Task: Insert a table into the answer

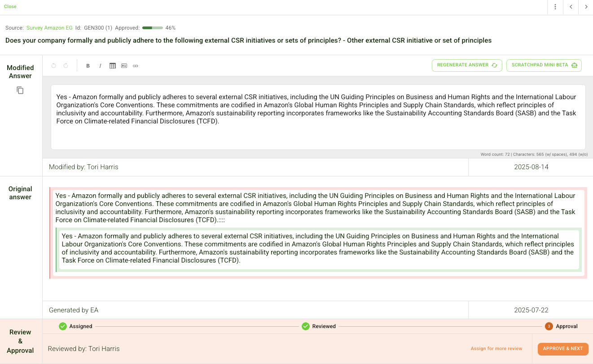Action: pyautogui.click(x=112, y=66)
